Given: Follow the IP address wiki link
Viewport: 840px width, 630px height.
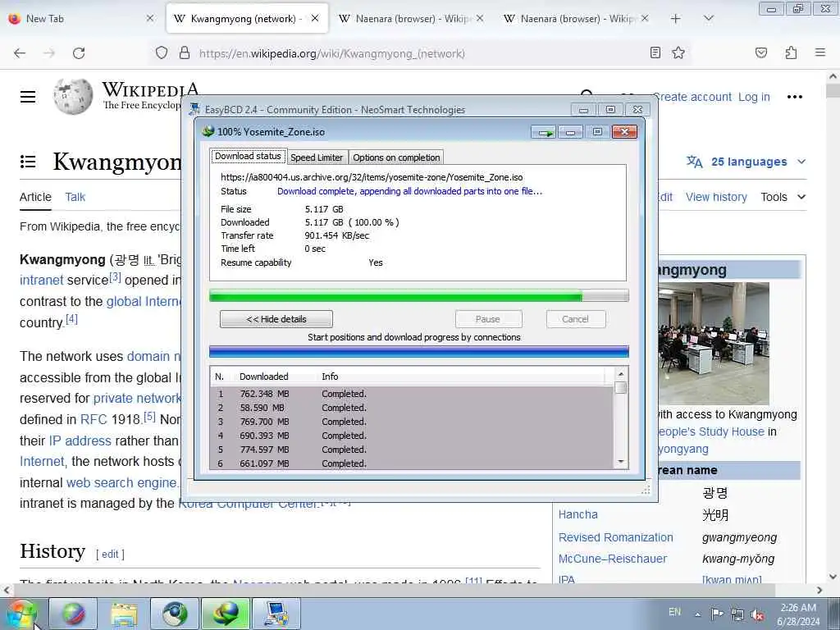Looking at the screenshot, I should point(80,441).
